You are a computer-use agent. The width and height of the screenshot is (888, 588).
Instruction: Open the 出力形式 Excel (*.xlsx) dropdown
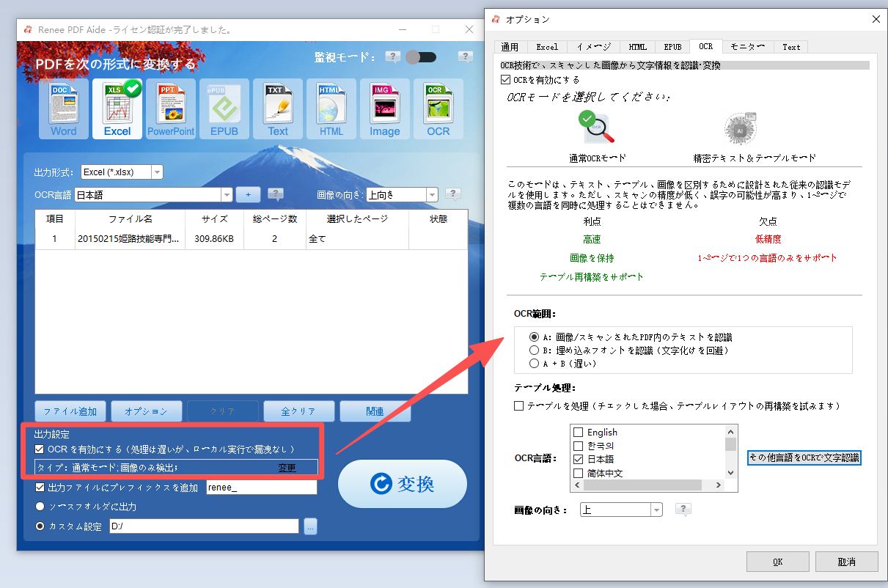point(157,172)
